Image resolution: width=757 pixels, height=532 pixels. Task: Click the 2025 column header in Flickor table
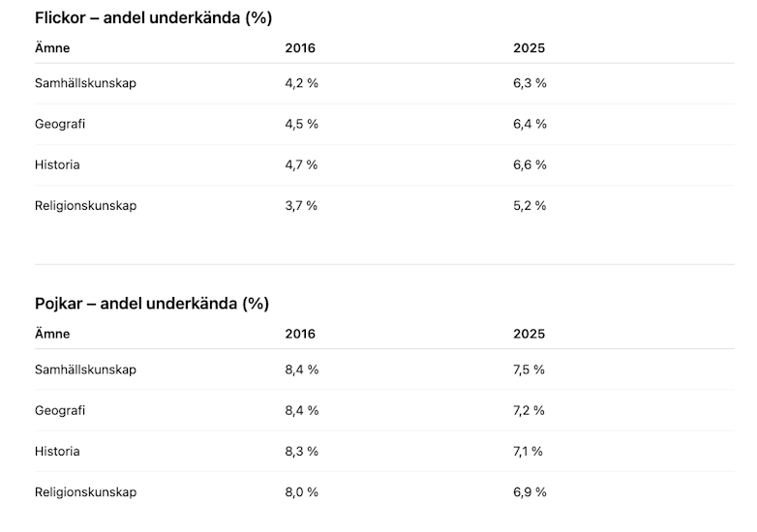[529, 48]
